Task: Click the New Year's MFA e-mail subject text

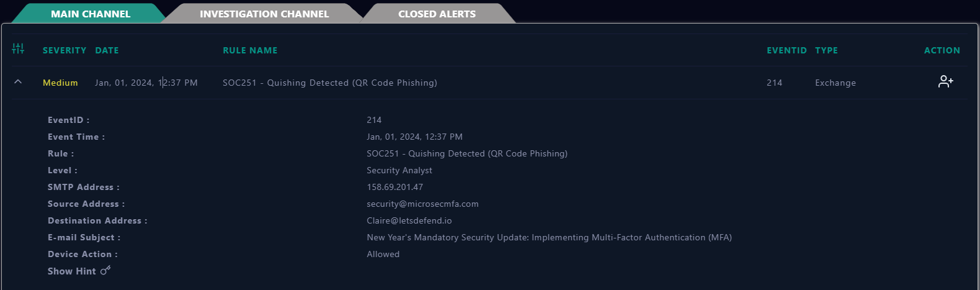Action: tap(550, 237)
